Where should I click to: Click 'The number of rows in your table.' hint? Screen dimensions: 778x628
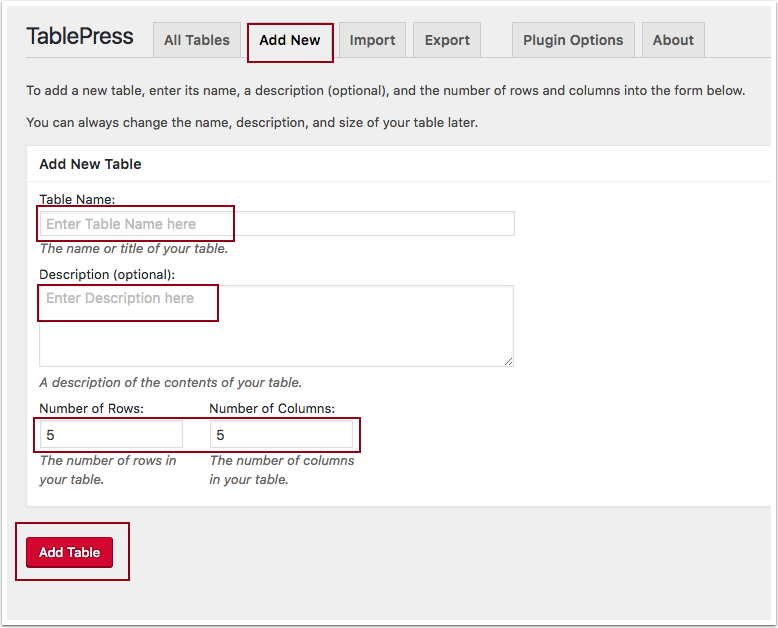[108, 470]
